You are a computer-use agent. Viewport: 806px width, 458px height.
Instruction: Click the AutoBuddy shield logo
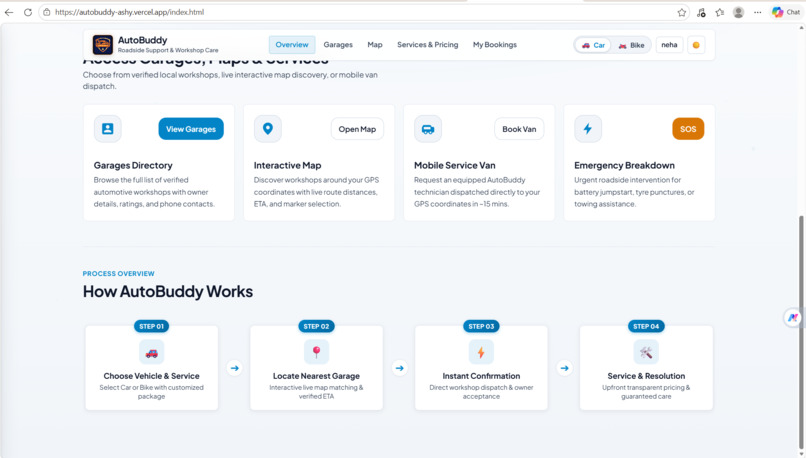tap(103, 45)
